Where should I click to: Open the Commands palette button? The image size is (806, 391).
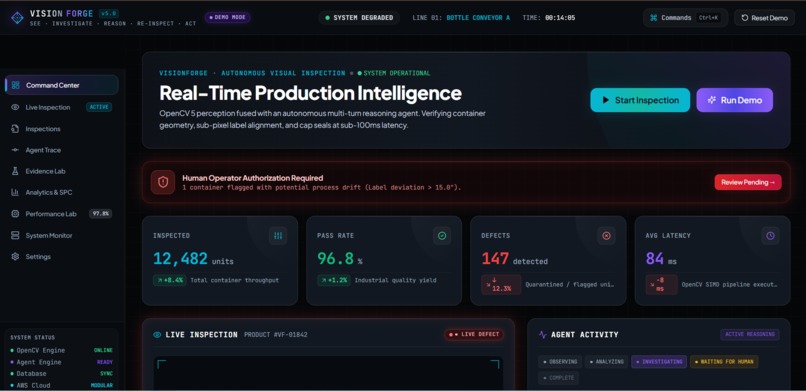685,17
